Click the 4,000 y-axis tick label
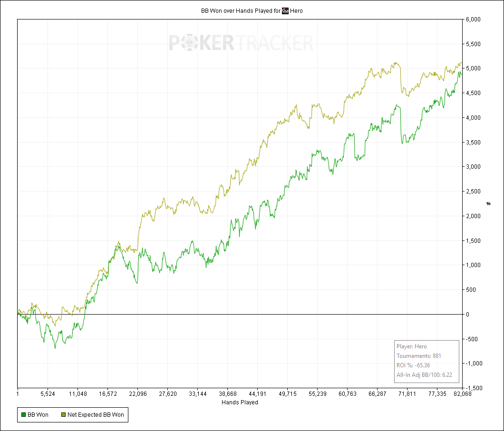The height and width of the screenshot is (431, 504). (473, 117)
